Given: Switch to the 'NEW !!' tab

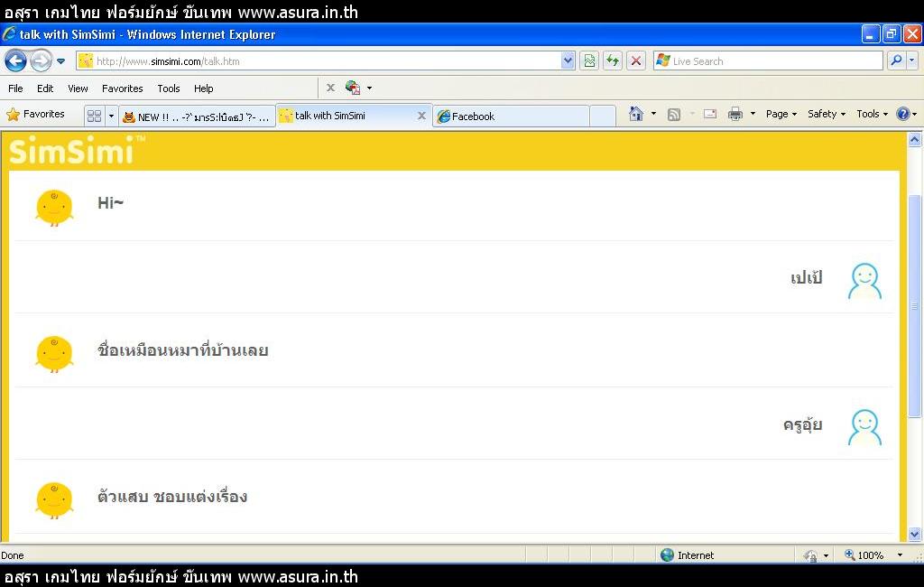Looking at the screenshot, I should (197, 116).
